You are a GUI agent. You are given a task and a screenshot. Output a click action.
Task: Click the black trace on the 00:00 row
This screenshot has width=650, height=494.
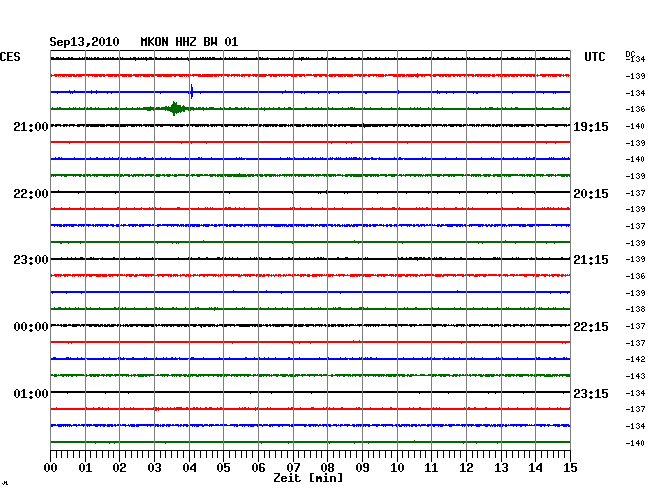310,325
